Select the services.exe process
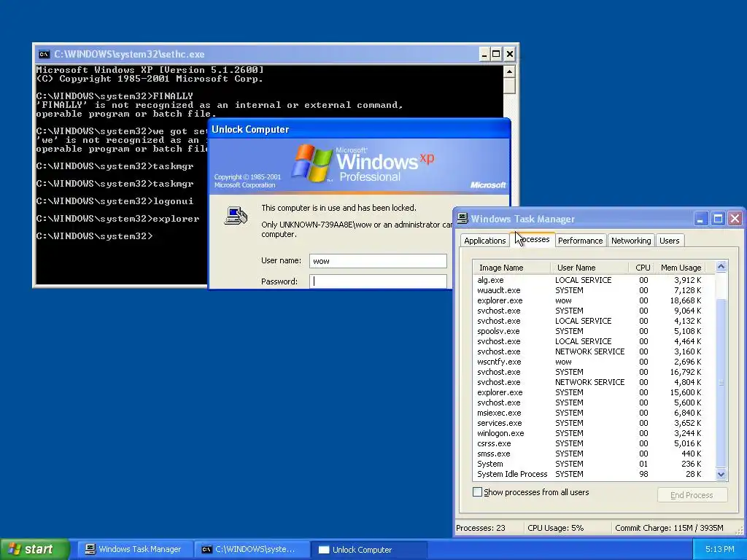This screenshot has width=747, height=560. pos(593,423)
